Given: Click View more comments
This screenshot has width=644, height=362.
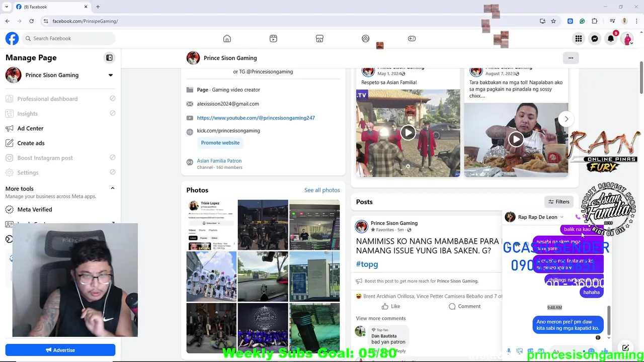Looking at the screenshot, I should (380, 318).
